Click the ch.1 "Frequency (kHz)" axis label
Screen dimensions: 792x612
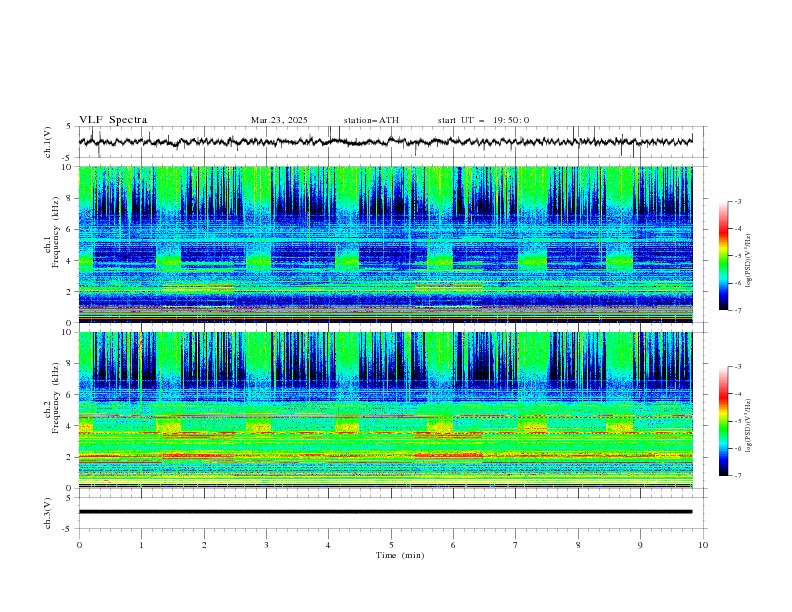click(56, 232)
